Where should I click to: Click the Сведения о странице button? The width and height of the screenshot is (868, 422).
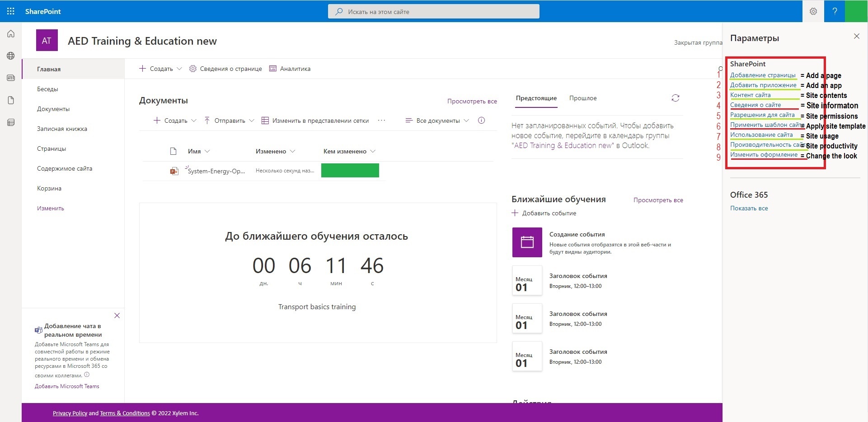click(x=225, y=69)
